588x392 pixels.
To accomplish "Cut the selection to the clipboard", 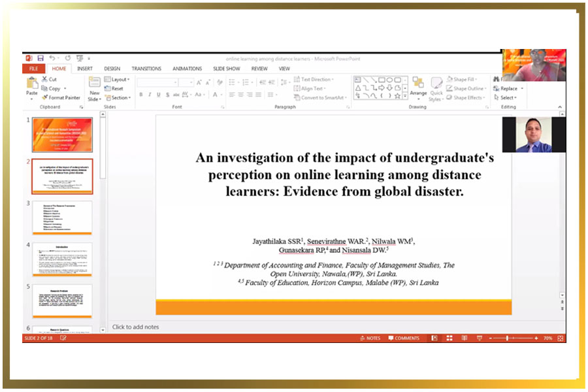I will point(49,80).
